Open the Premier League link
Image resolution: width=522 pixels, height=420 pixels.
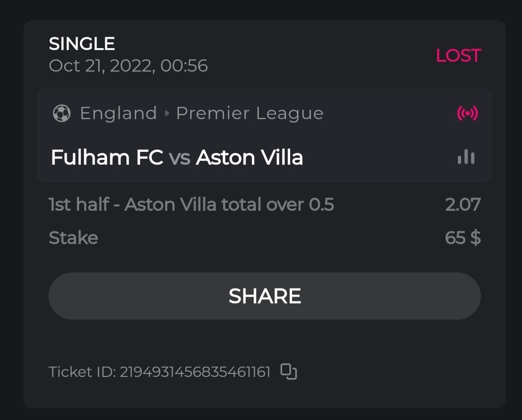[x=249, y=114]
